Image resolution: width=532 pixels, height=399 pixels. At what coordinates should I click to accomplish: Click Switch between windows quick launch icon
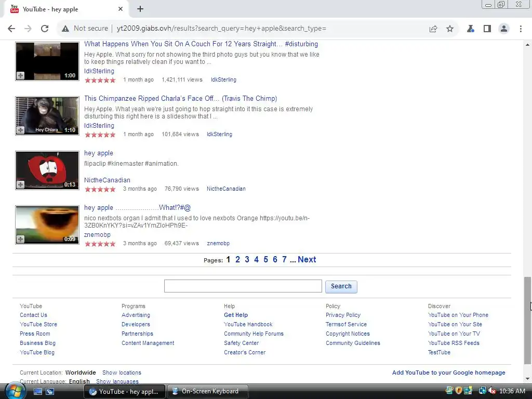[50, 391]
